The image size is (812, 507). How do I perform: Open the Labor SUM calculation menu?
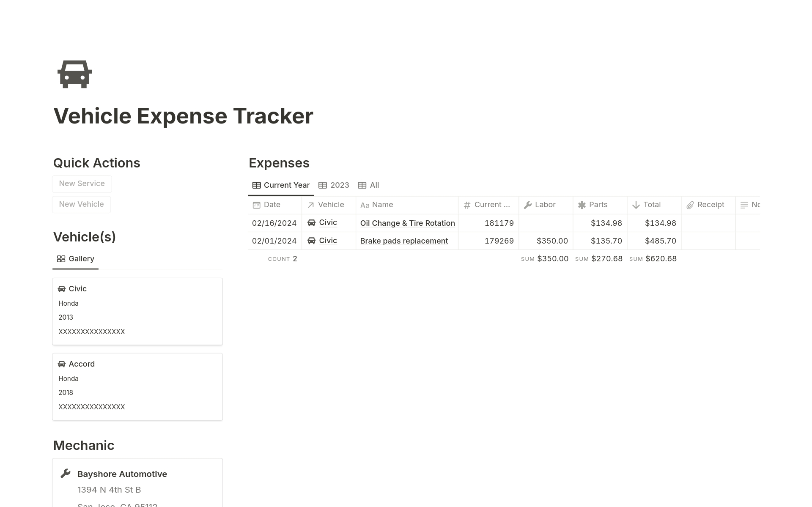click(x=545, y=259)
